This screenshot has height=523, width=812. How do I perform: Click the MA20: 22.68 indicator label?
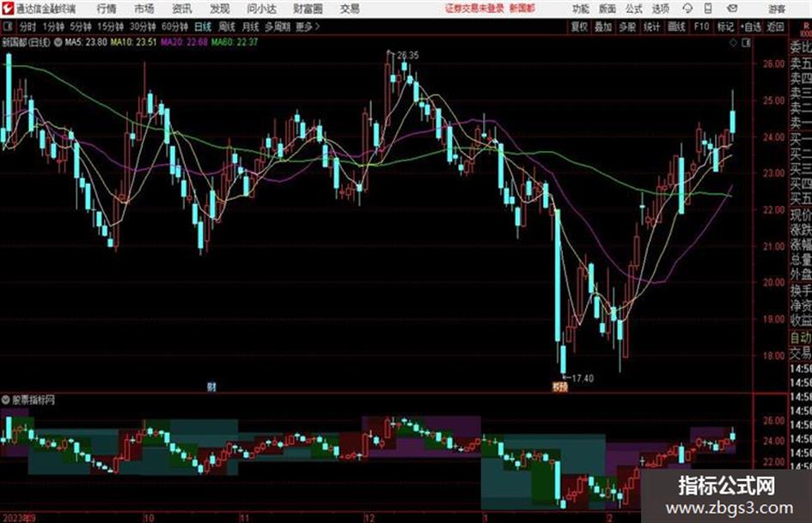click(x=184, y=42)
